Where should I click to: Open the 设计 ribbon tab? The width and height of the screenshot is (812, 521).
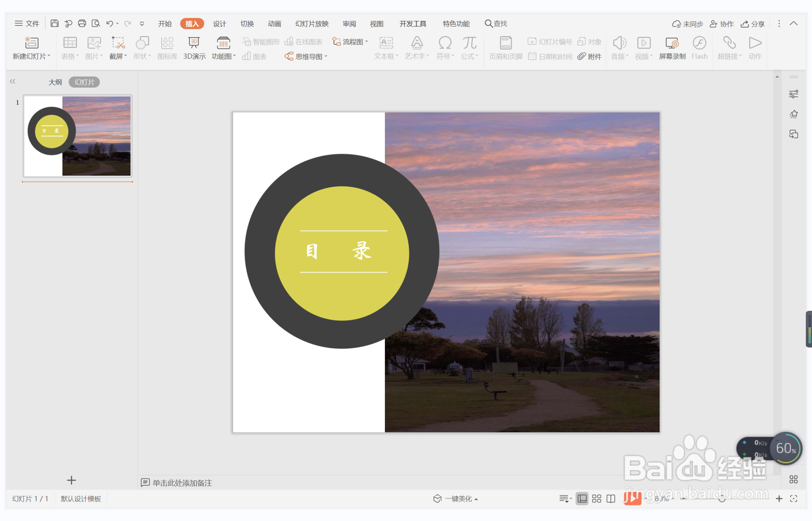(x=219, y=24)
